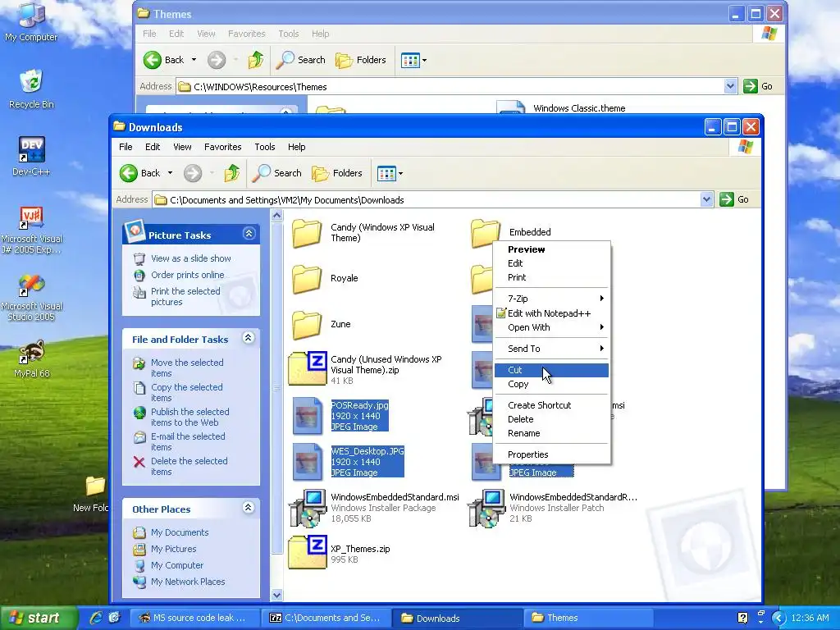Click Delete the selected items link
The width and height of the screenshot is (840, 630).
[x=189, y=466]
